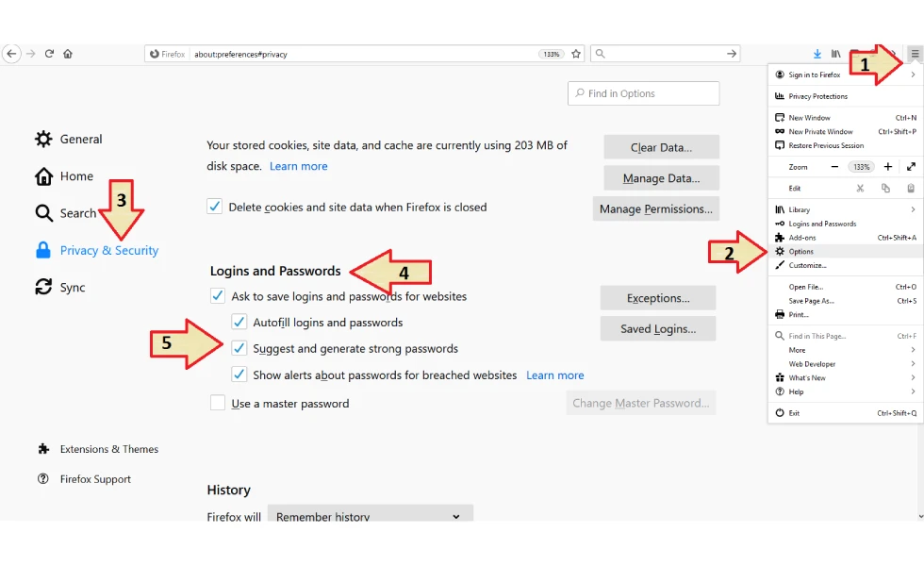Uncheck Delete cookies when Firefox is closed
924x566 pixels.
(x=215, y=207)
